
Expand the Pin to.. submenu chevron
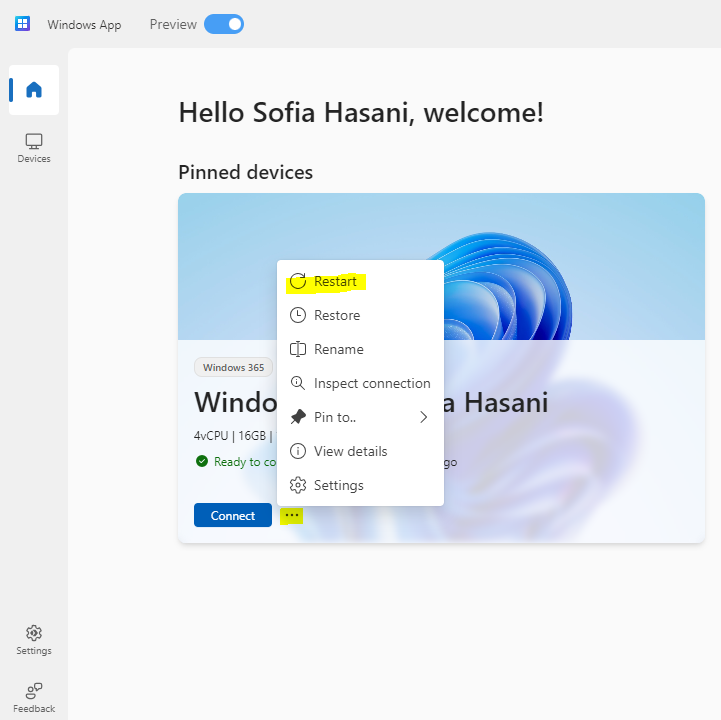[423, 417]
